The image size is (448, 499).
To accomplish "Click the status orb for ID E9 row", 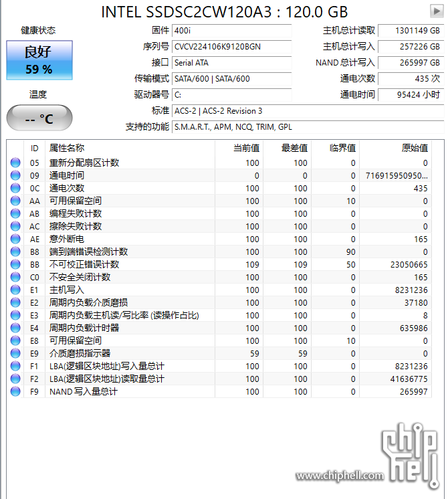I will point(15,353).
